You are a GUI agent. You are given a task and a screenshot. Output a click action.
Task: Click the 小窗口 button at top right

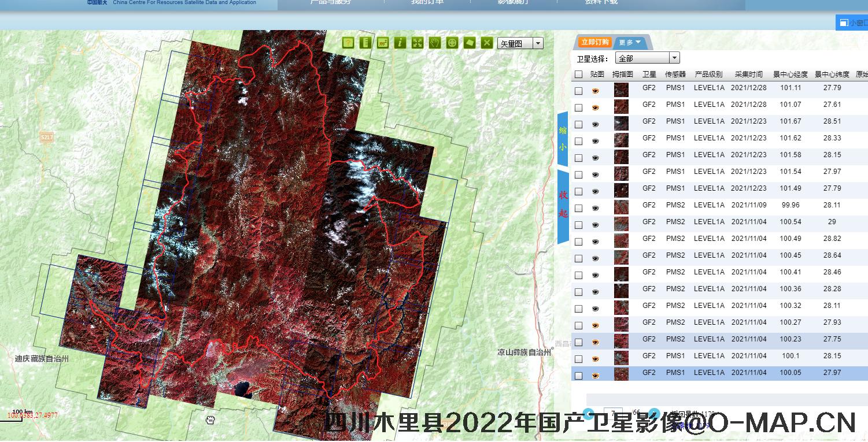(x=853, y=23)
